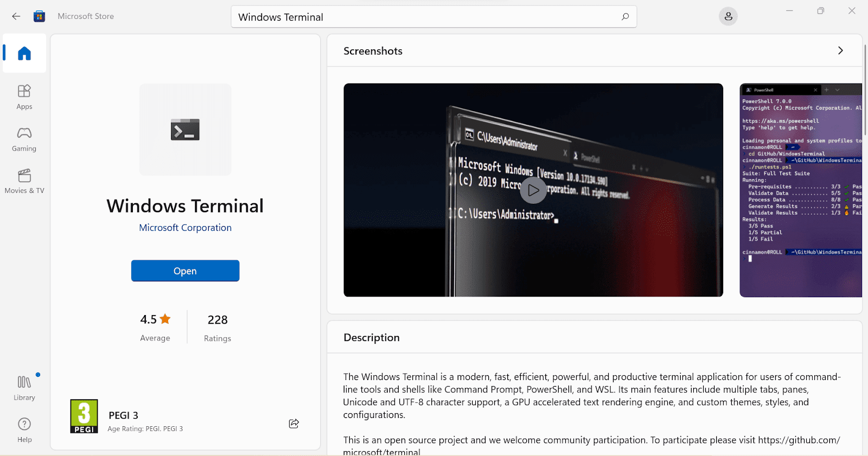Screen dimensions: 868x456
Task: Click the Description heading
Action: (x=372, y=337)
